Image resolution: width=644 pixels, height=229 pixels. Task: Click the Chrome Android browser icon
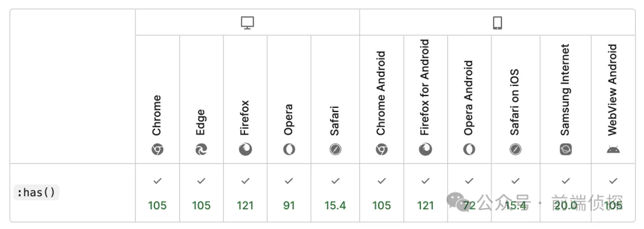[x=382, y=149]
